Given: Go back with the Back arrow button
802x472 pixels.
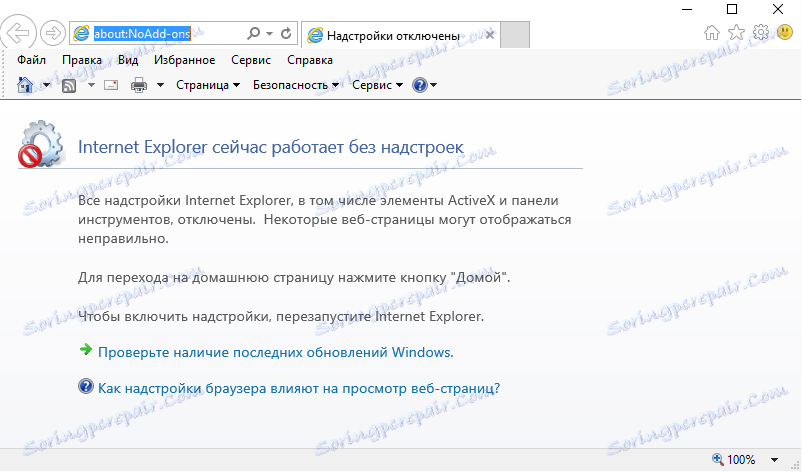Looking at the screenshot, I should tap(18, 33).
